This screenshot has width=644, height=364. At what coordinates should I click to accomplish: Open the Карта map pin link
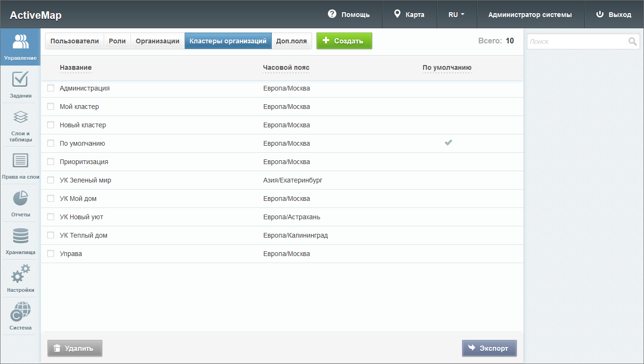point(409,15)
